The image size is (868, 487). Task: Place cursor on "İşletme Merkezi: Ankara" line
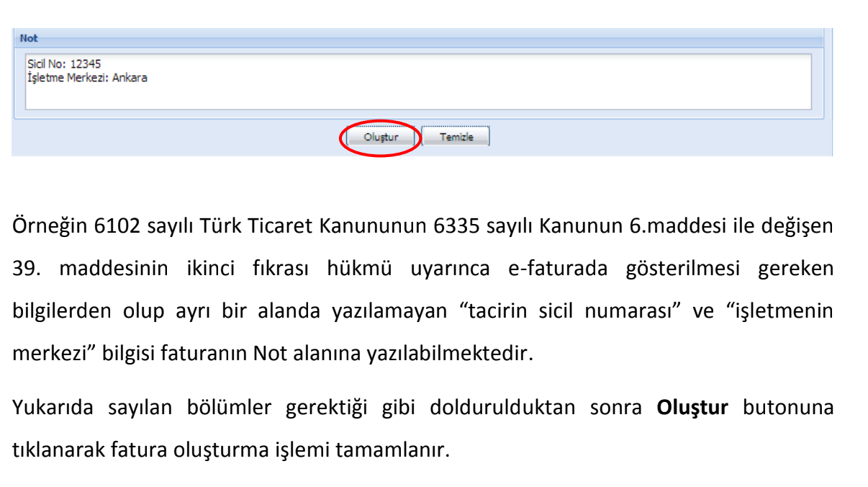86,78
